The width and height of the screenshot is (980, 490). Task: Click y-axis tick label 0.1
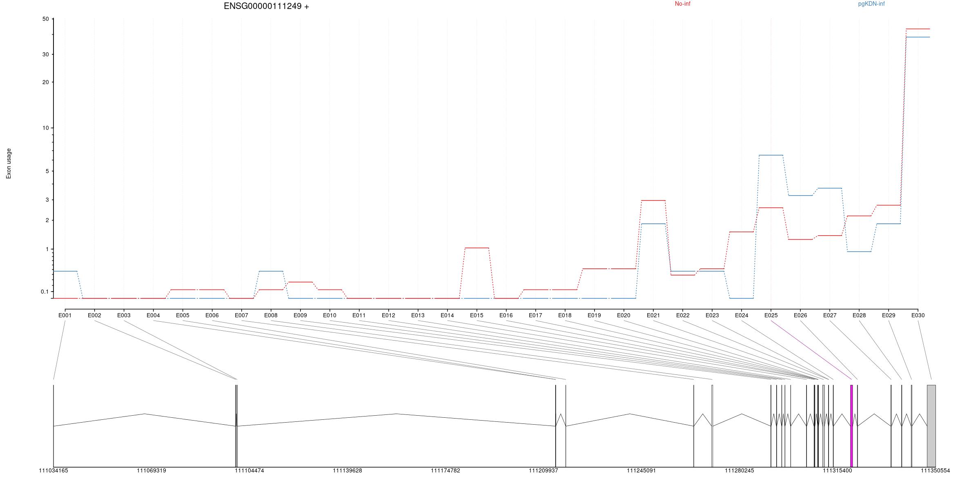[x=45, y=292]
